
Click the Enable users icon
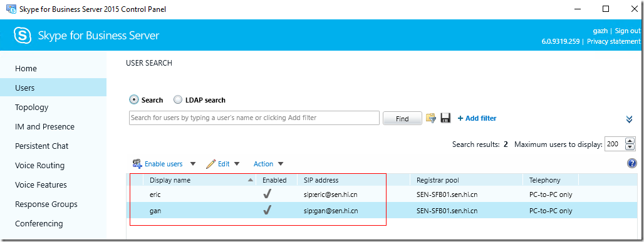coord(137,164)
